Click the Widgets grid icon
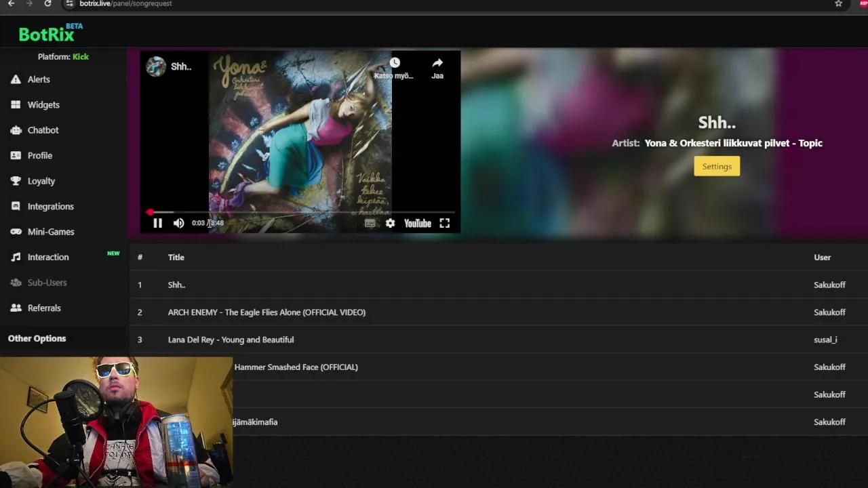 16,104
